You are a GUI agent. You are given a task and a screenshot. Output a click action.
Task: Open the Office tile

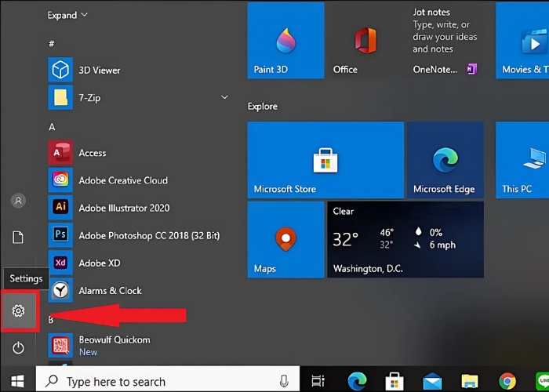coord(365,41)
